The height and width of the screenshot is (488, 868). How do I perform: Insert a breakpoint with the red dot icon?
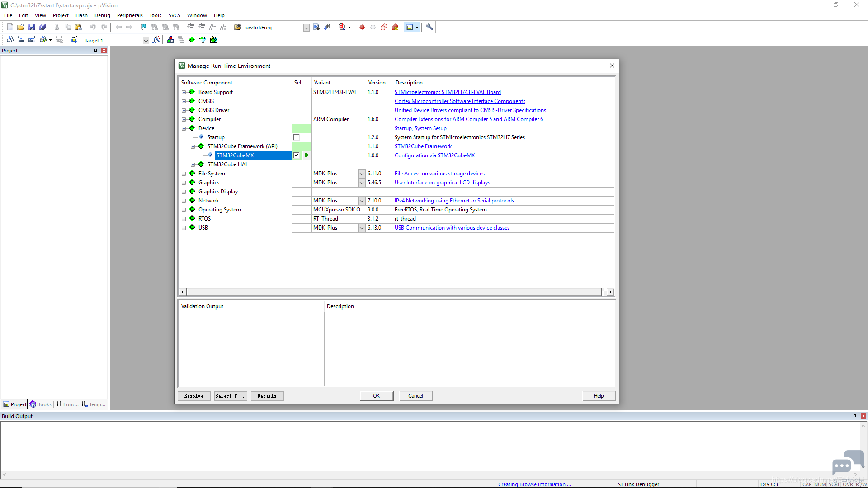point(362,27)
